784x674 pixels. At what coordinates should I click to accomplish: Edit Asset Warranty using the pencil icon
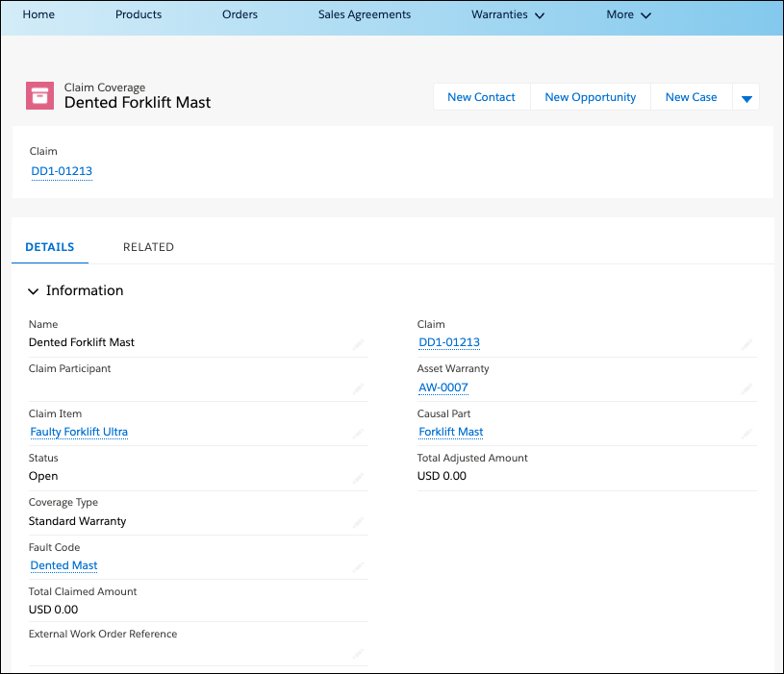[747, 388]
